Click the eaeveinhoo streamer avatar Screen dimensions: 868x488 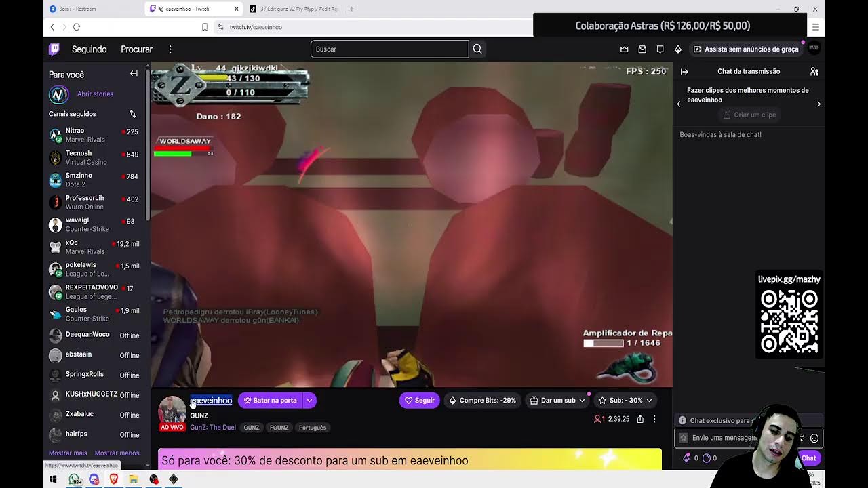point(172,409)
